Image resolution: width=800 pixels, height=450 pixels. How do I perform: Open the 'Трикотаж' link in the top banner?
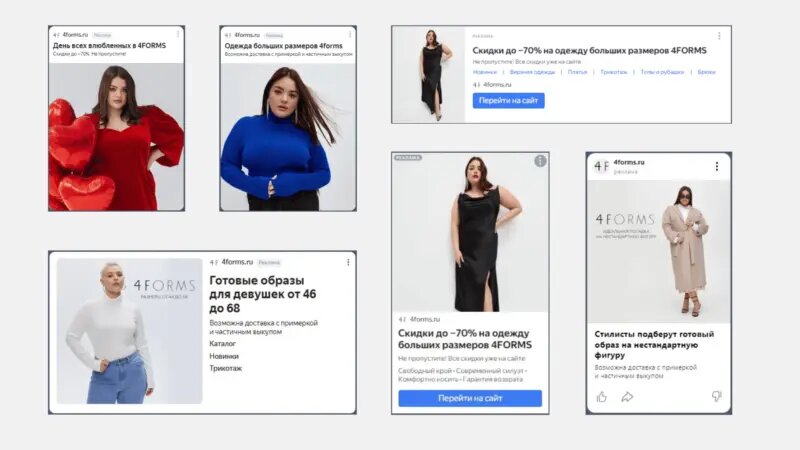point(613,72)
